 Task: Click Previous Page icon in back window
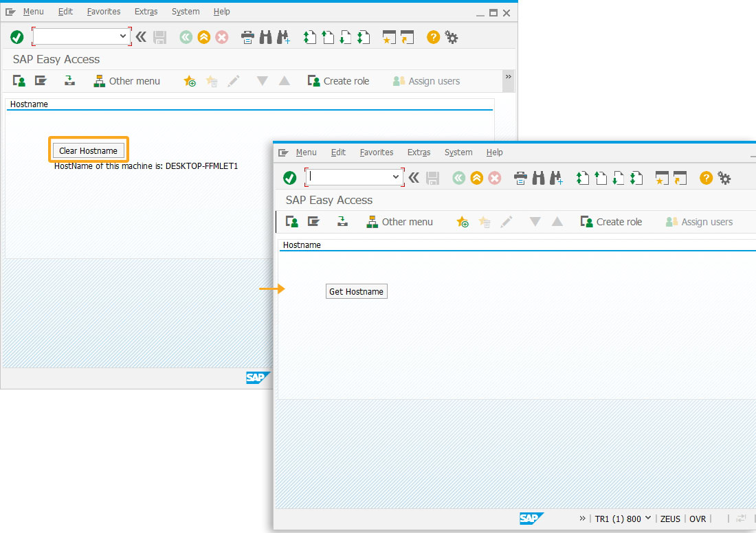point(328,37)
